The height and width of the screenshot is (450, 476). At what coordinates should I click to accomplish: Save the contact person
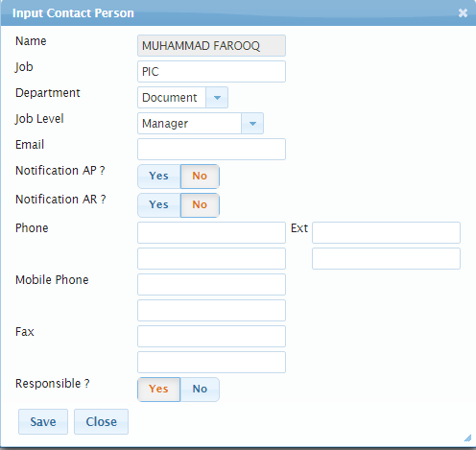(x=43, y=421)
